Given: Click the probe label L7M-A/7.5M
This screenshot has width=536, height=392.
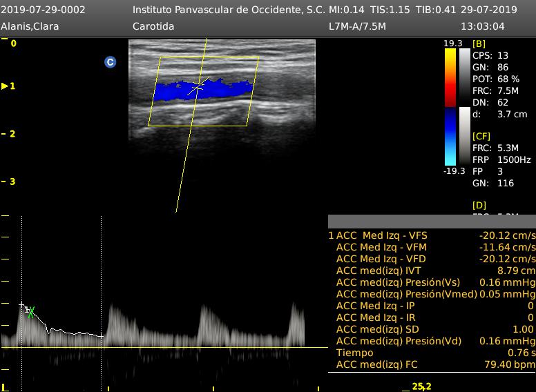Looking at the screenshot, I should pos(357,26).
